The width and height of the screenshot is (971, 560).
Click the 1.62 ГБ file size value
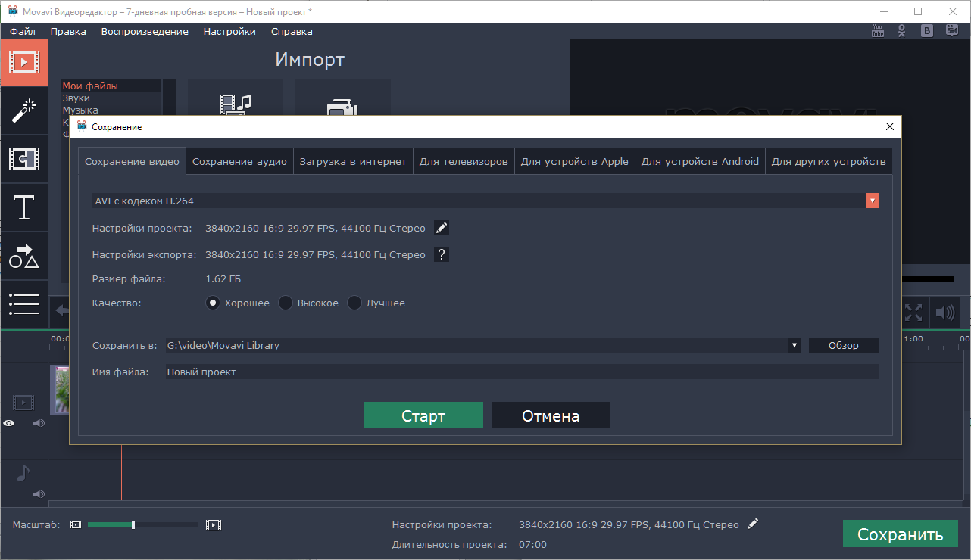[223, 278]
